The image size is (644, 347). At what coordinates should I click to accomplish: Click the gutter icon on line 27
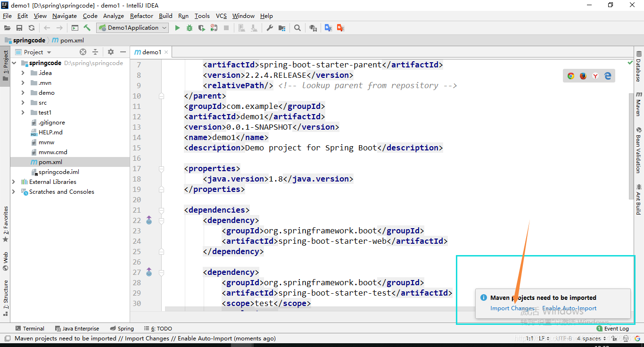(x=149, y=272)
